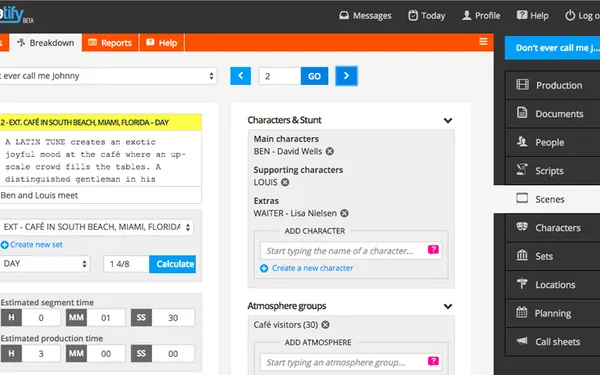600x375 pixels.
Task: Go to the previous scene arrow
Action: click(240, 76)
